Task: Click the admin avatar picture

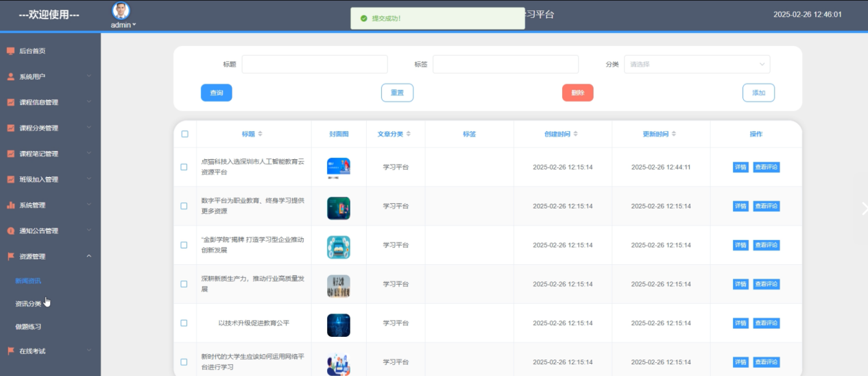Action: pyautogui.click(x=121, y=10)
